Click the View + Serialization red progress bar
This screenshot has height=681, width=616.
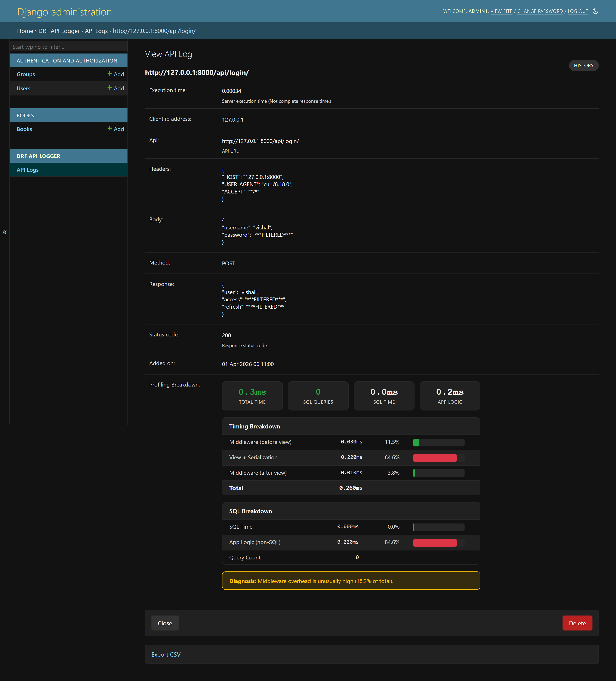(x=435, y=458)
